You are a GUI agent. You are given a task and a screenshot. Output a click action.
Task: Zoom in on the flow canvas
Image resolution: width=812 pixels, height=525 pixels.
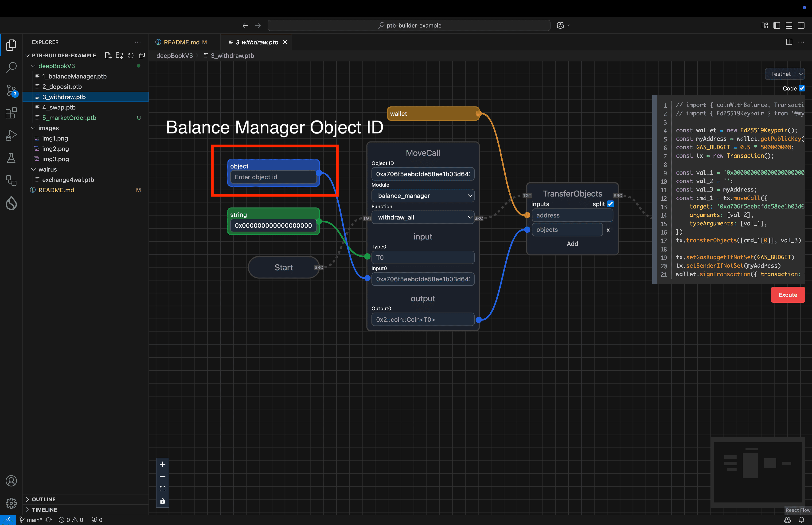163,464
